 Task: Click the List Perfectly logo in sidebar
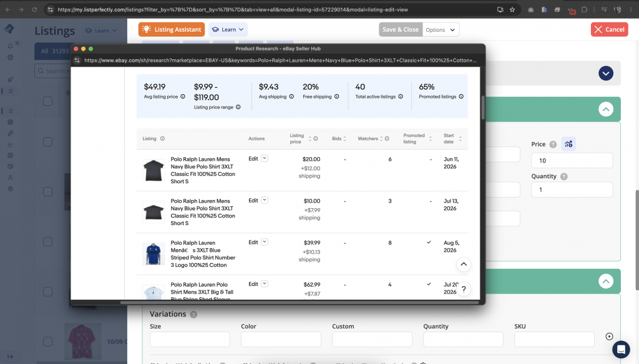pos(9,29)
